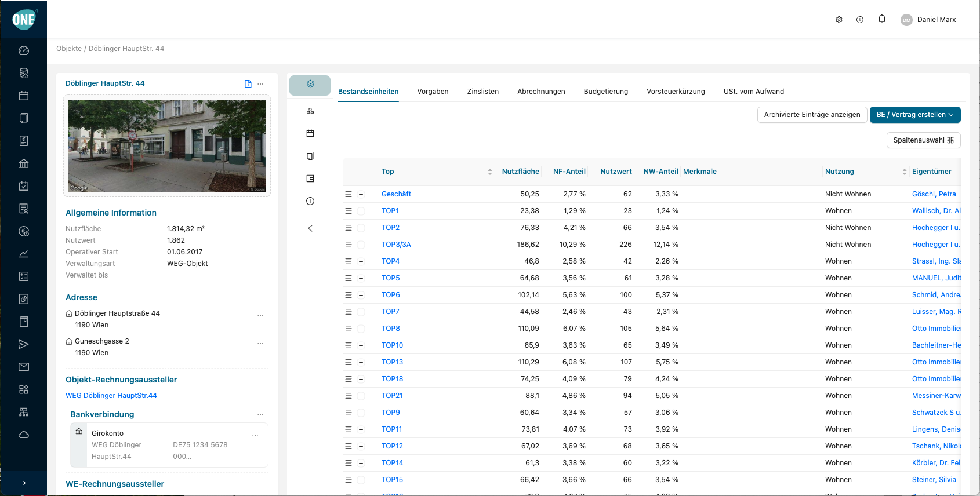This screenshot has height=496, width=980.
Task: Open the TOP15 unit link
Action: click(x=392, y=480)
